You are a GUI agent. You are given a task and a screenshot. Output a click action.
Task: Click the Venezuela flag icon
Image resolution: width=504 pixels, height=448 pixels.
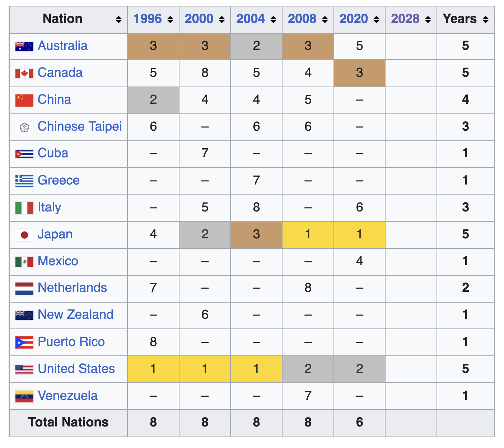pyautogui.click(x=24, y=396)
